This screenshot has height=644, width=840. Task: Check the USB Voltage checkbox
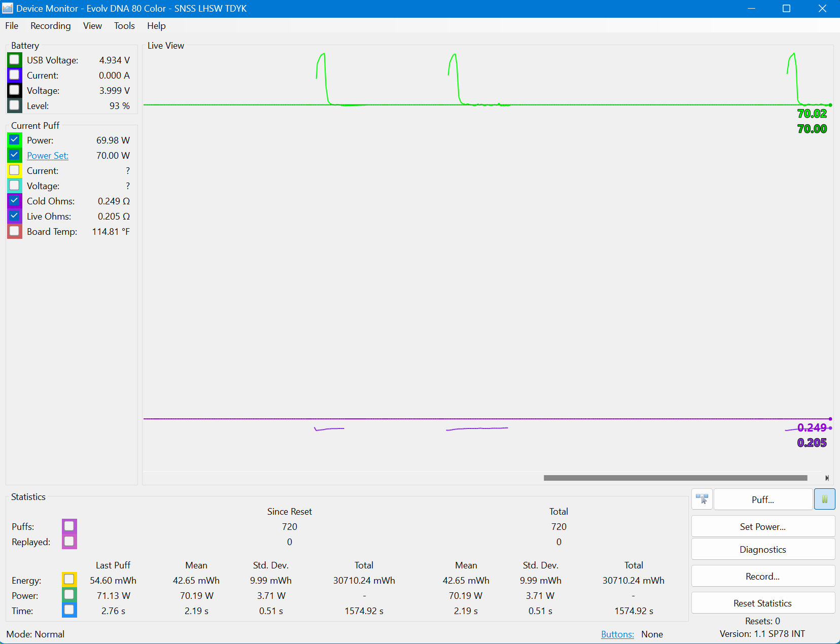click(x=15, y=60)
